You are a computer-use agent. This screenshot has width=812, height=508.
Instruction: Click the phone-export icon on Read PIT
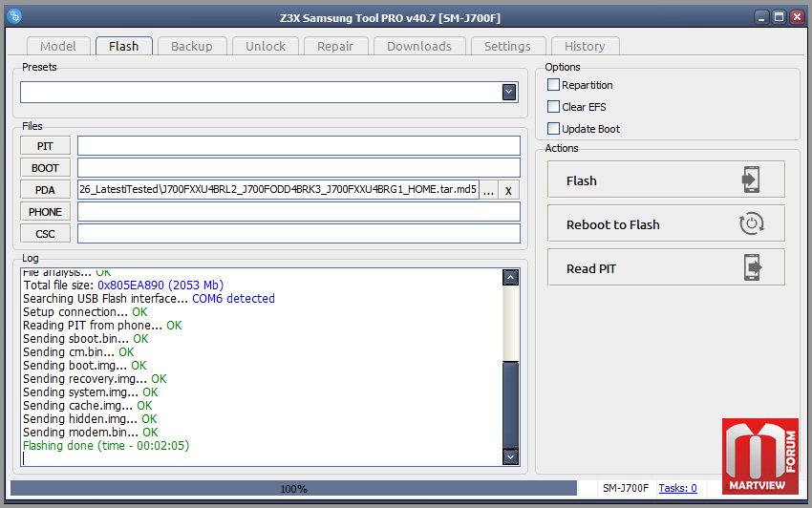753,267
